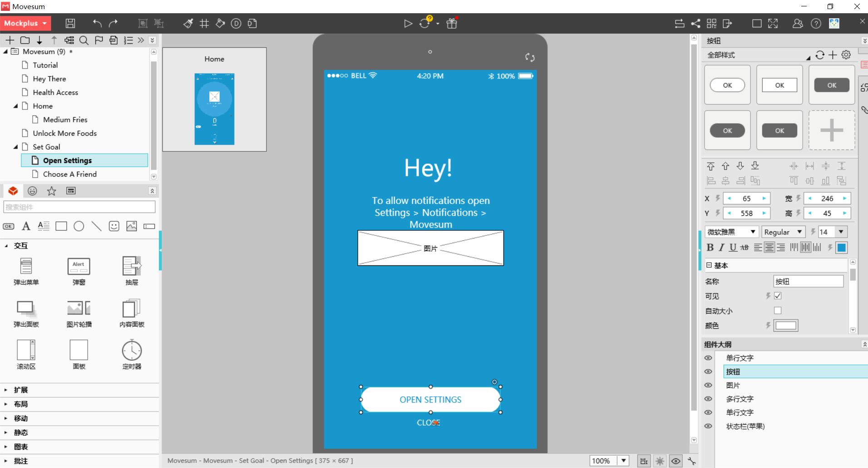Viewport: 868px width, 468px height.
Task: Click the export icon
Action: click(728, 24)
